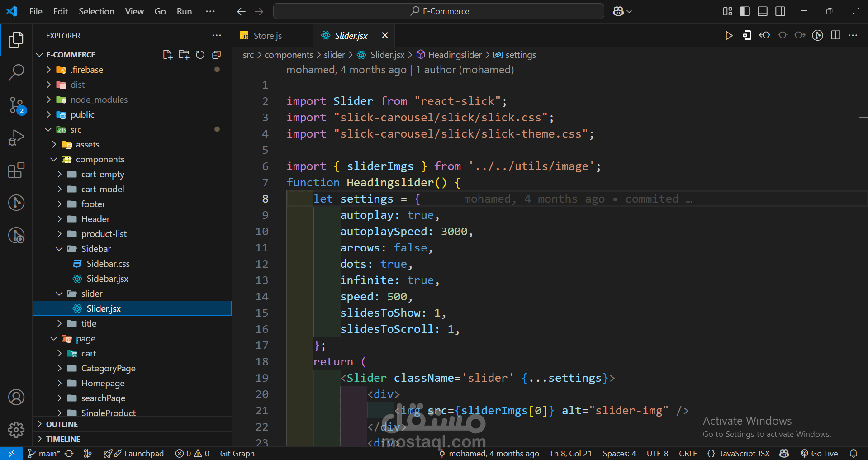Image resolution: width=868 pixels, height=460 pixels.
Task: Change indentation Spaces: 4
Action: click(x=619, y=453)
